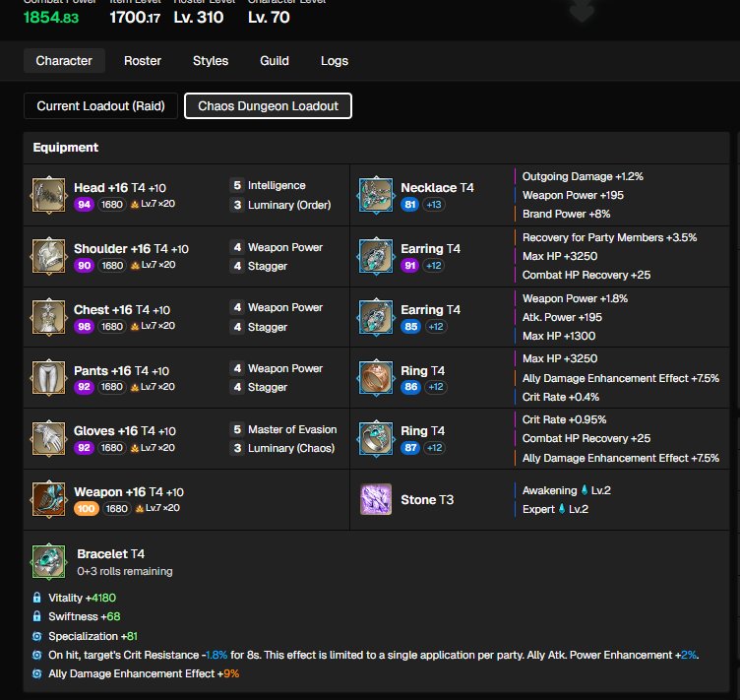Go to the Guild tab

tap(275, 61)
